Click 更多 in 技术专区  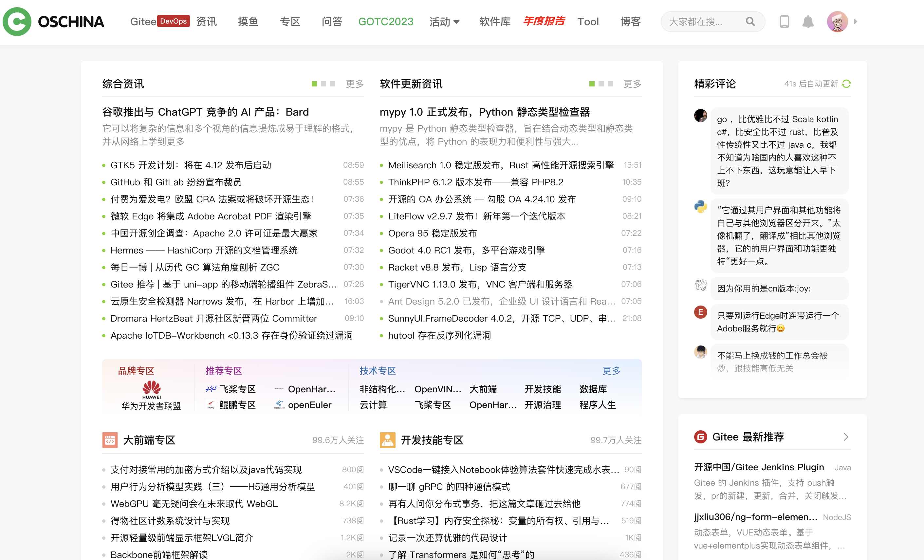[x=611, y=371]
